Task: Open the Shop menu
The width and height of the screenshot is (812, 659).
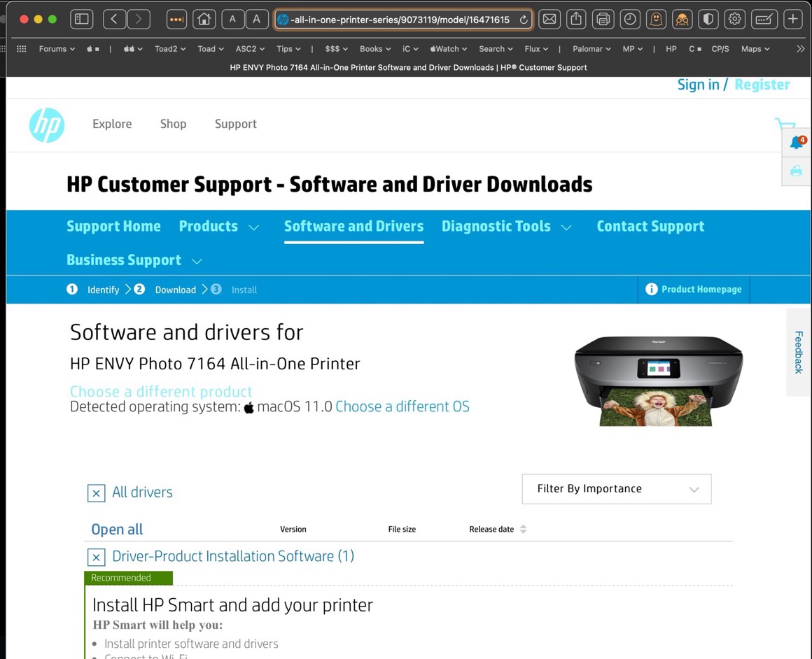Action: click(x=173, y=124)
